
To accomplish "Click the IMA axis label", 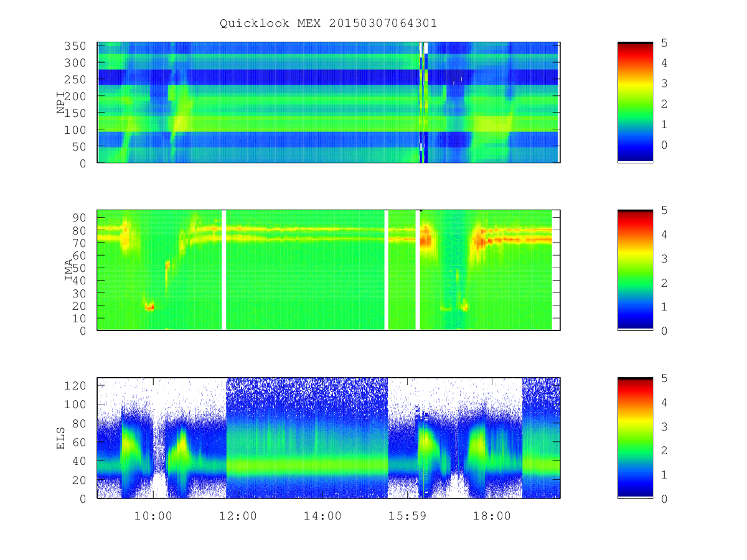I will [x=69, y=271].
